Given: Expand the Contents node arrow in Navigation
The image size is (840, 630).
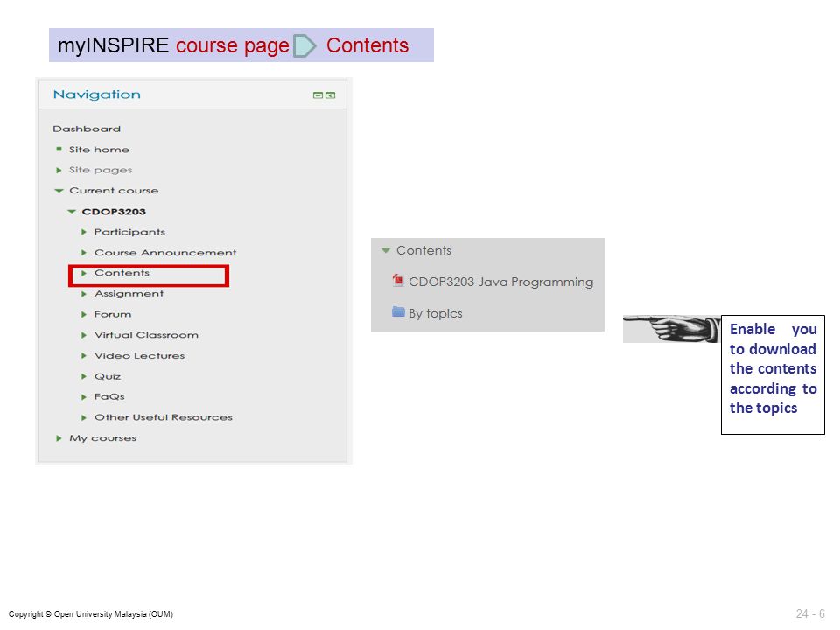Looking at the screenshot, I should [84, 273].
